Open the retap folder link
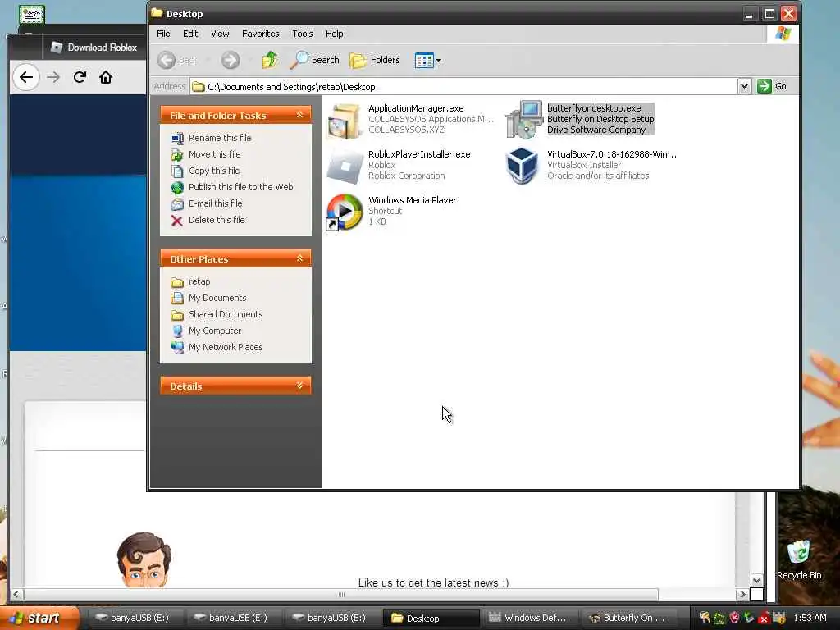 [199, 282]
